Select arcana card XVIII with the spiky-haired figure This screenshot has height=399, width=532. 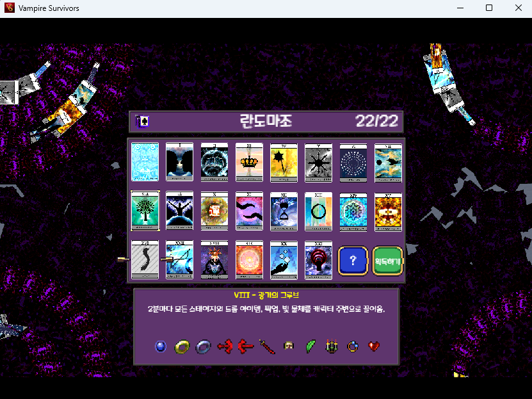click(x=214, y=260)
